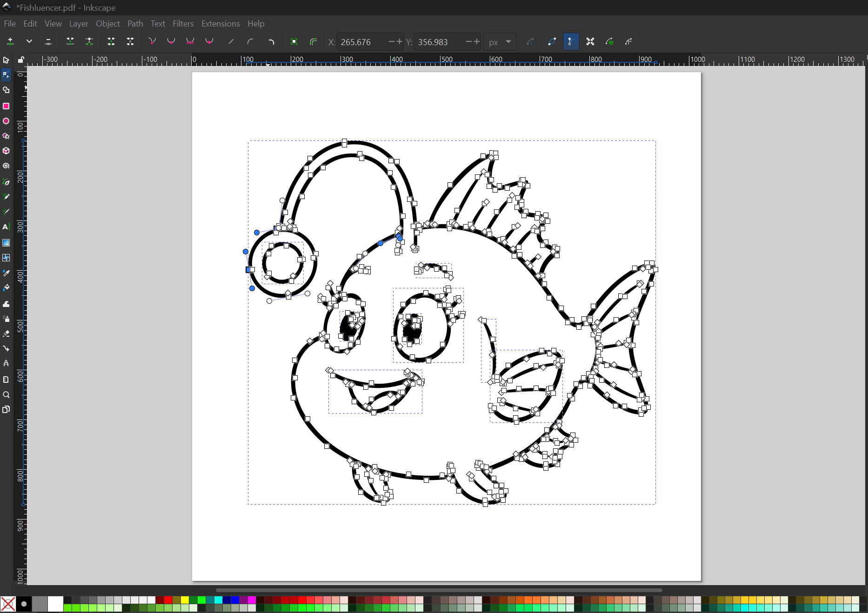Screen dimensions: 868x613
Task: Select the Ellipse tool
Action: [x=6, y=121]
